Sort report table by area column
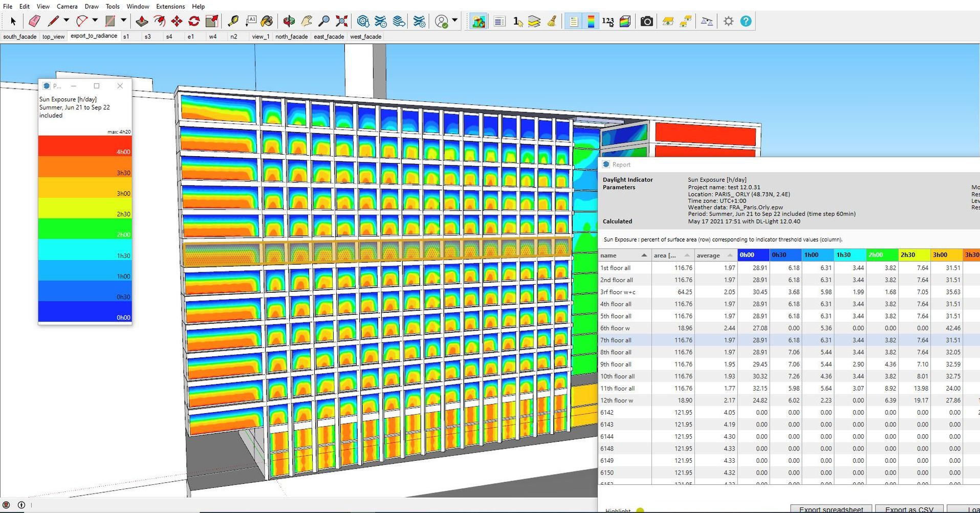This screenshot has height=513, width=980. coord(672,255)
